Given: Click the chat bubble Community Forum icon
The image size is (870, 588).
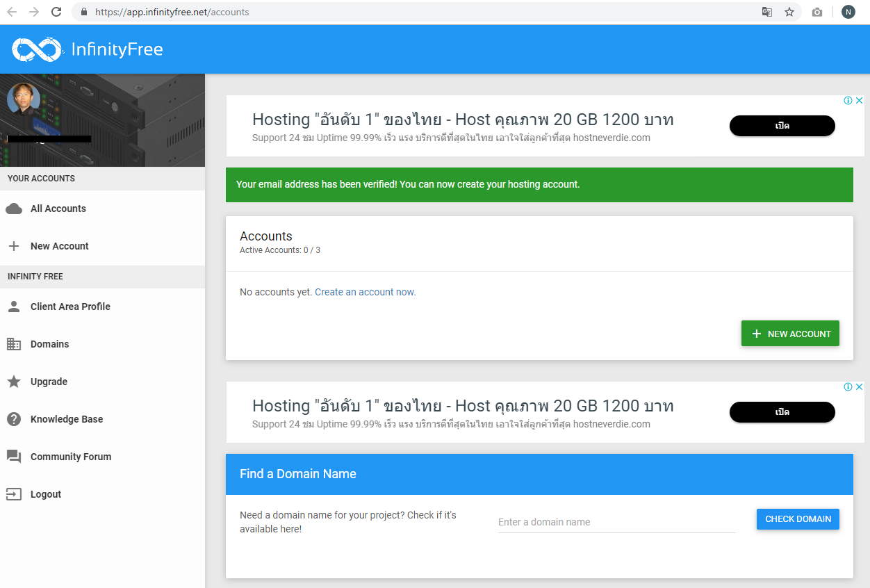Looking at the screenshot, I should coord(14,457).
